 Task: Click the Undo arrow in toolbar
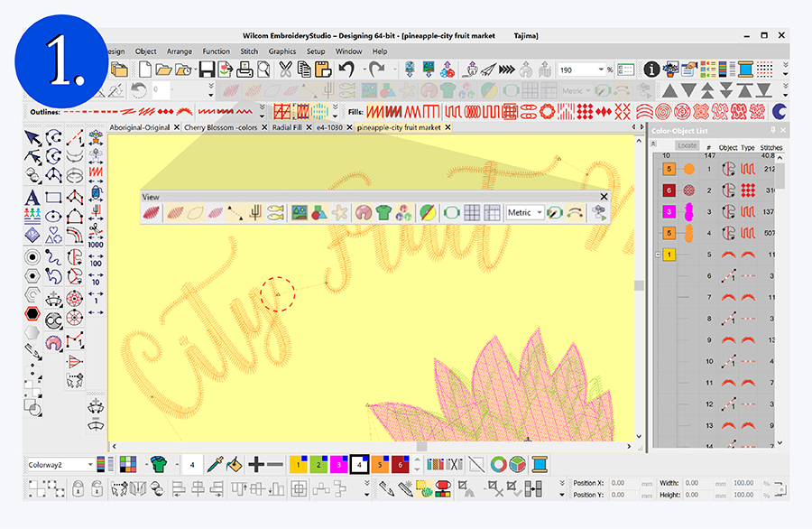coord(346,70)
